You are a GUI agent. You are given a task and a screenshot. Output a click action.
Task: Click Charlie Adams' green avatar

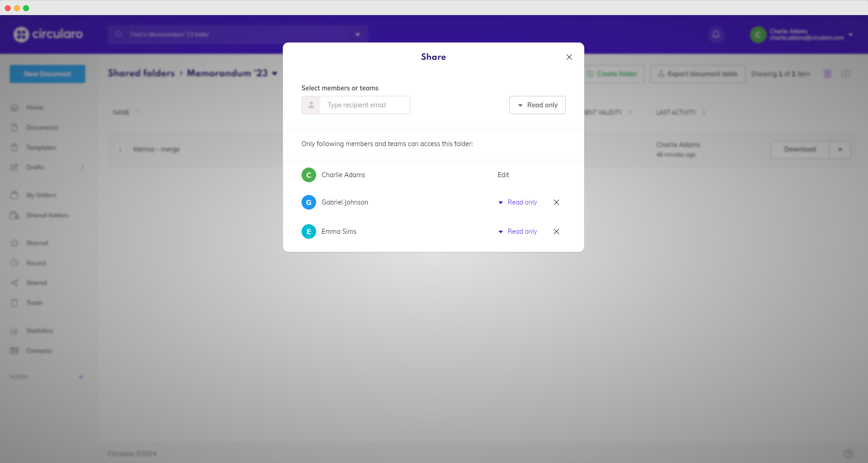click(309, 175)
